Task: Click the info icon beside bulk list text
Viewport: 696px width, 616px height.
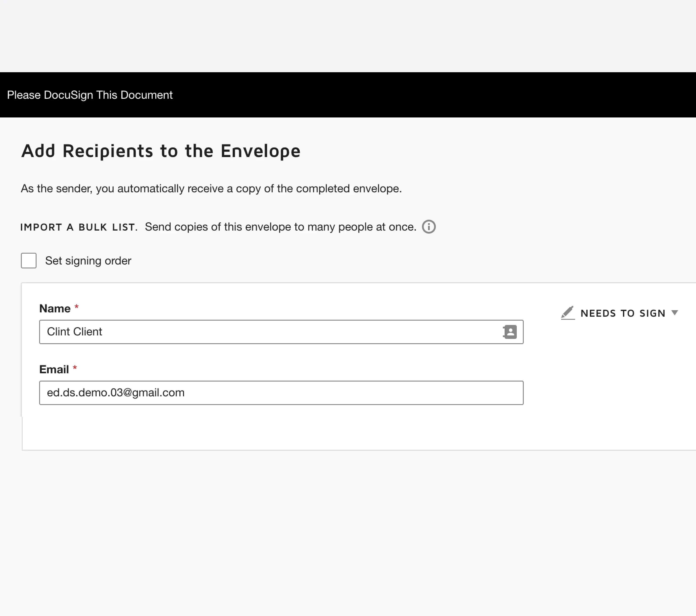Action: click(x=428, y=227)
